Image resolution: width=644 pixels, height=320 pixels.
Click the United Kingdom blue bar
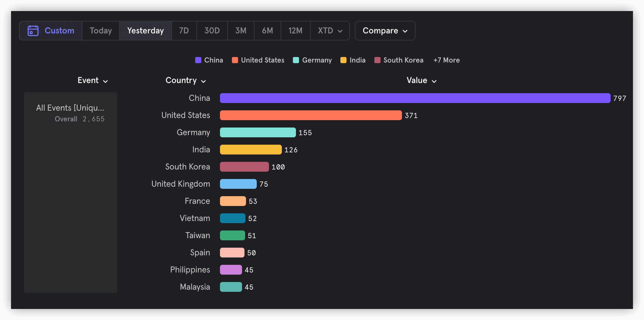(238, 184)
